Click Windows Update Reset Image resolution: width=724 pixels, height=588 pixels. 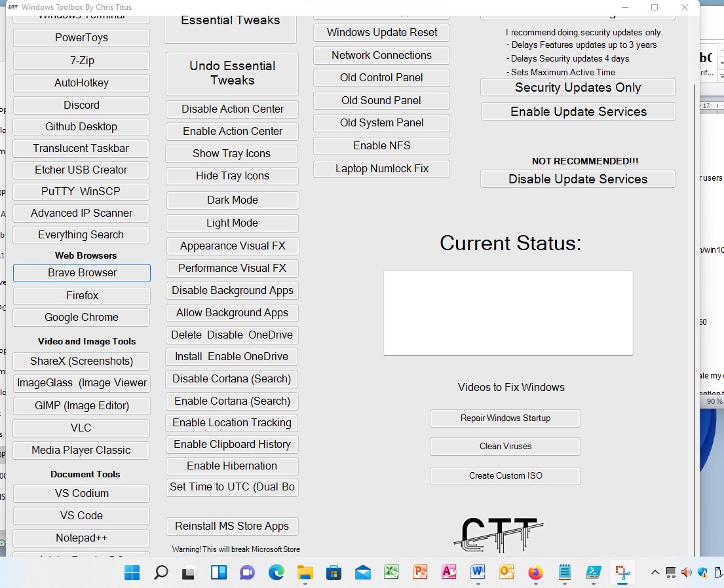pyautogui.click(x=381, y=33)
